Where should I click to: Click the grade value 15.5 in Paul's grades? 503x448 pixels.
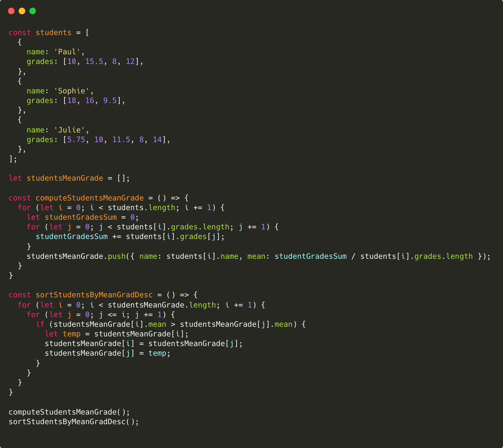pyautogui.click(x=94, y=62)
